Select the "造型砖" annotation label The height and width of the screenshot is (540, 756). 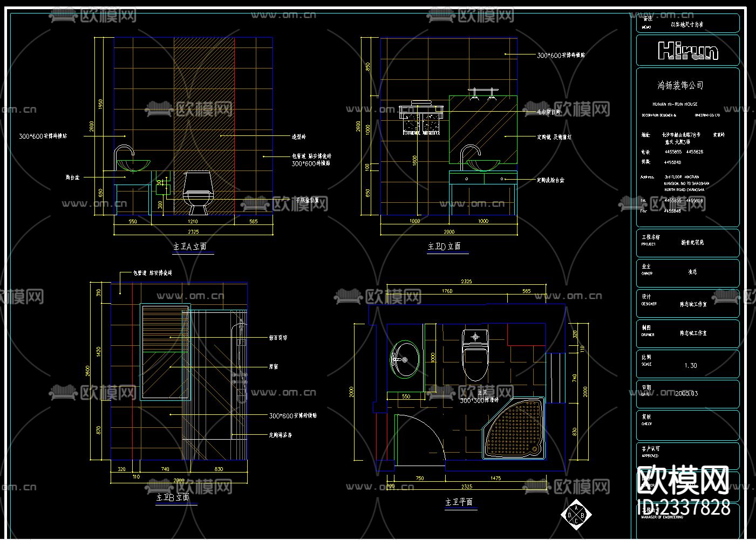point(298,136)
